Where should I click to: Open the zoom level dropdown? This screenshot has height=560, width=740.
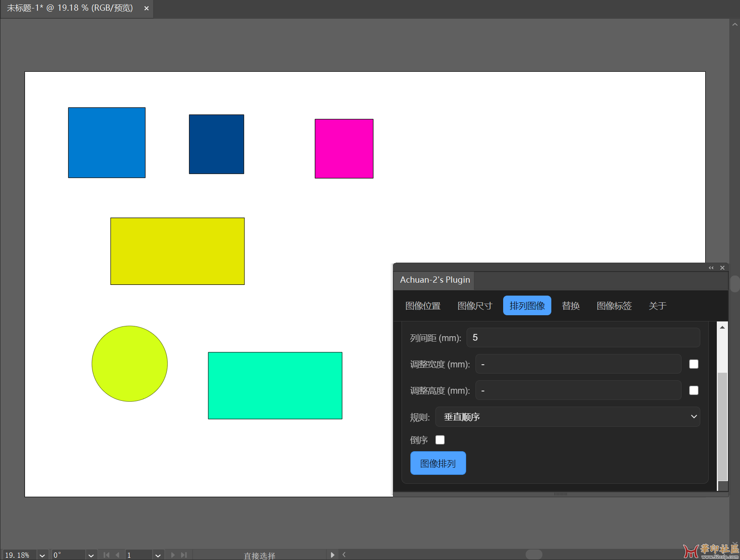click(x=42, y=555)
